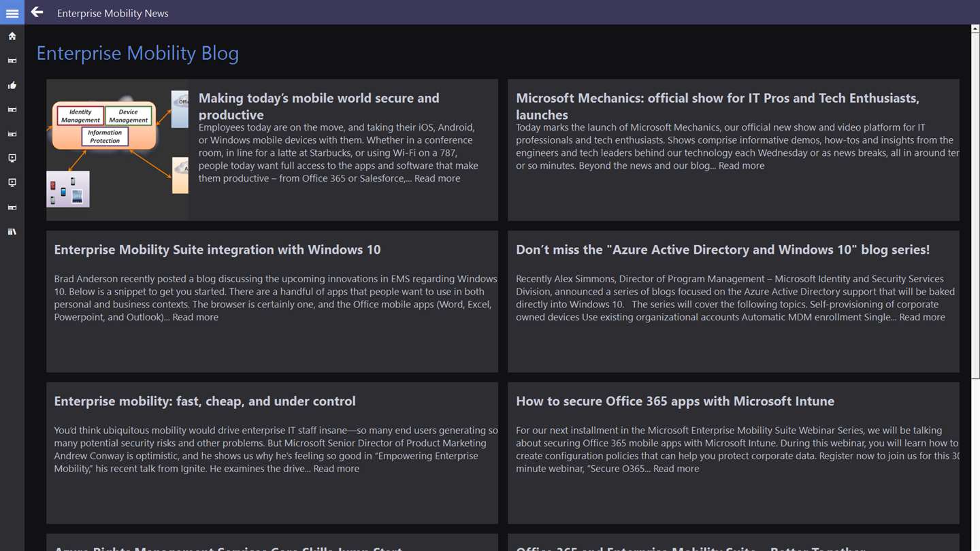The width and height of the screenshot is (980, 551).
Task: Read more of "Making today's mobile world" article
Action: 437,178
